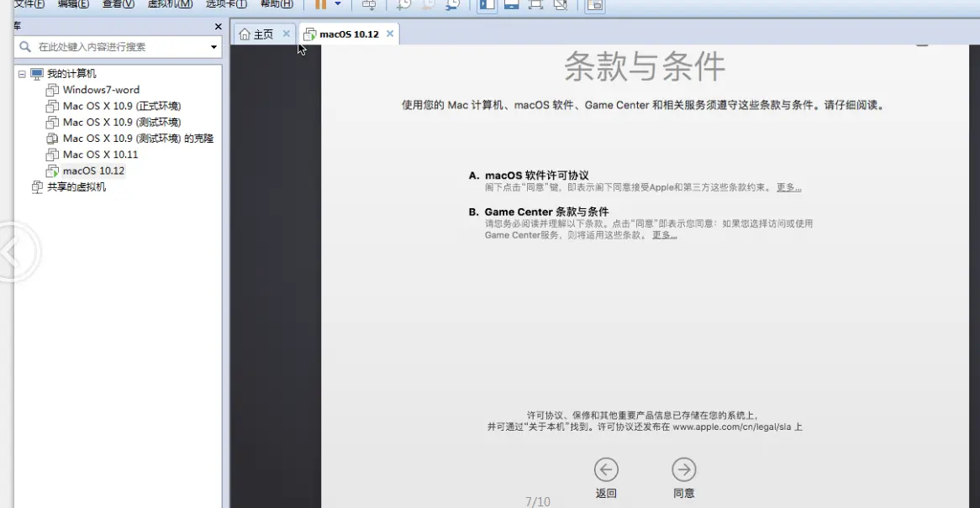Click the 共享的虚拟机 shared icon
The image size is (980, 508).
[37, 187]
